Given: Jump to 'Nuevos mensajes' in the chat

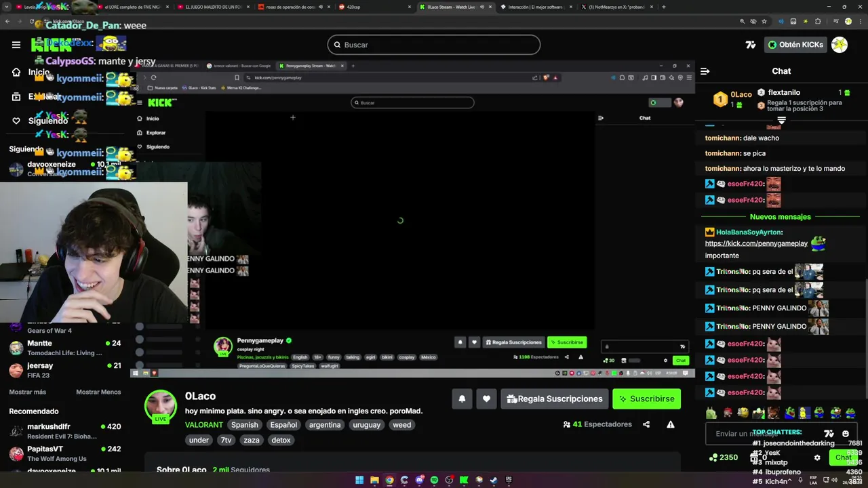Looking at the screenshot, I should [x=780, y=217].
